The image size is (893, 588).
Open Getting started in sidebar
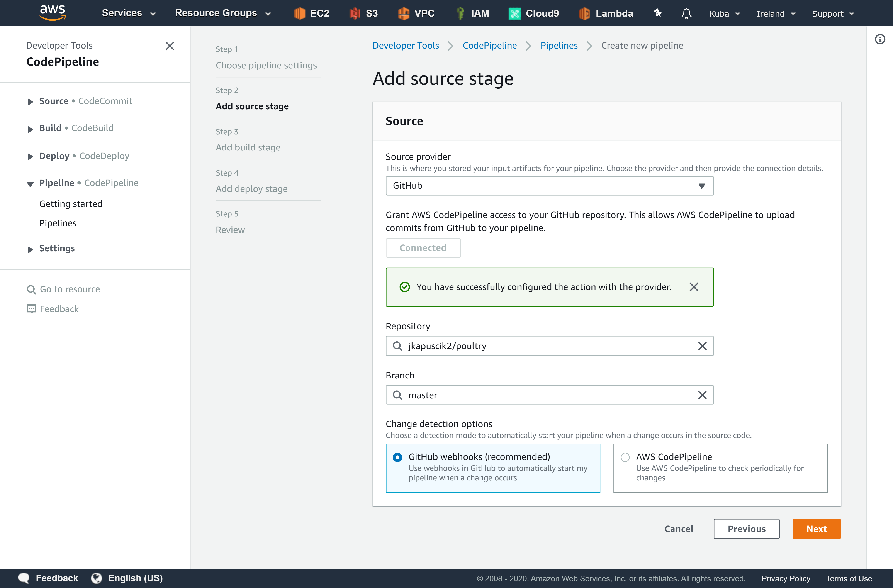(x=71, y=204)
